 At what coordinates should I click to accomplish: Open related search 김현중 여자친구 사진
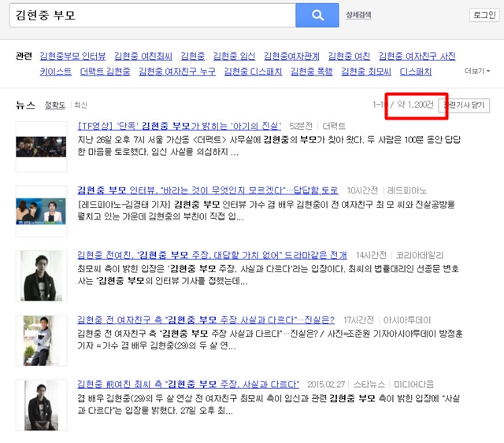point(417,56)
